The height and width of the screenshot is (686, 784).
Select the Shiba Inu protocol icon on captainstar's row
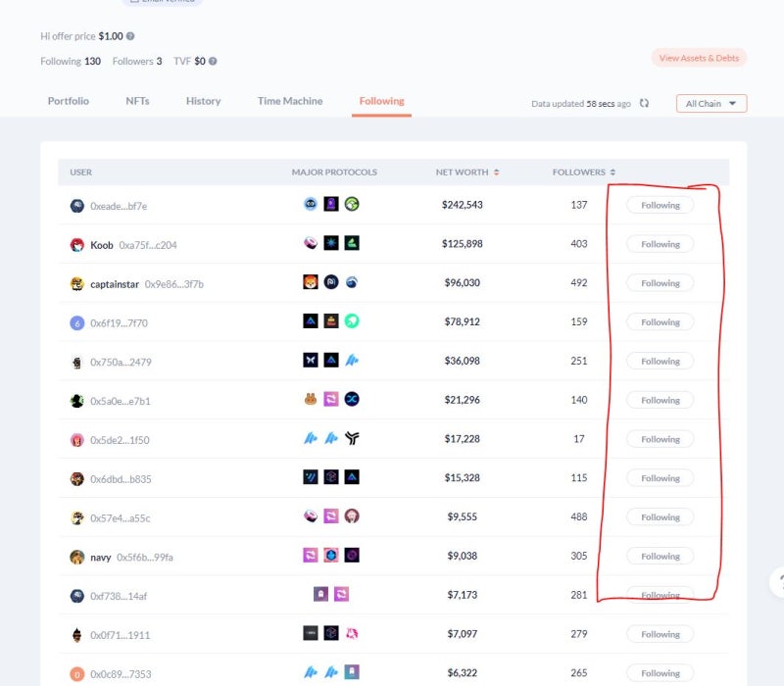310,282
